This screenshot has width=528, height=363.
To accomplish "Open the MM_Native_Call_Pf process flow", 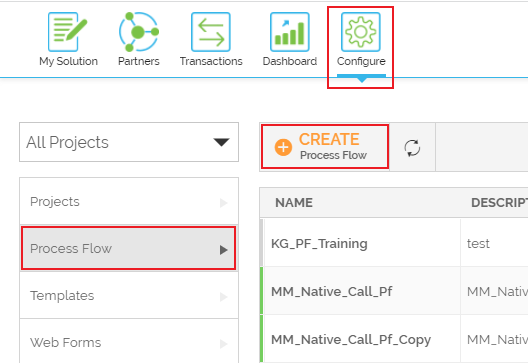I will (x=331, y=291).
